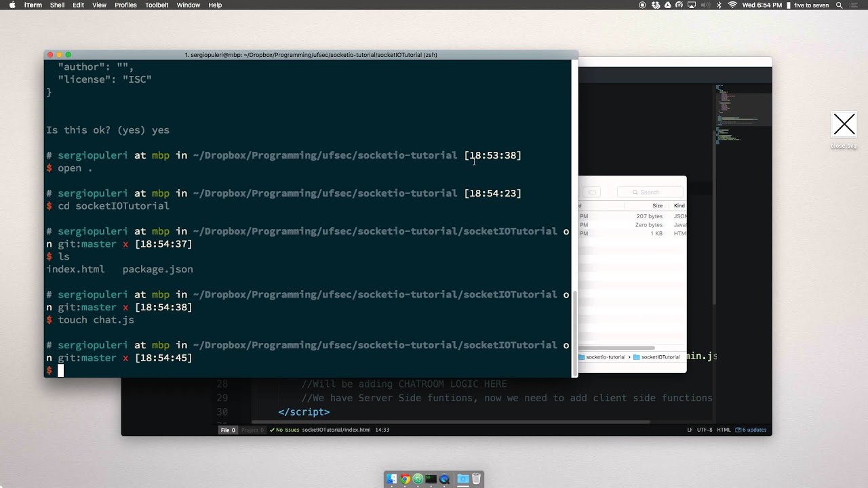
Task: Open close.svg file on the desktop
Action: click(x=844, y=129)
